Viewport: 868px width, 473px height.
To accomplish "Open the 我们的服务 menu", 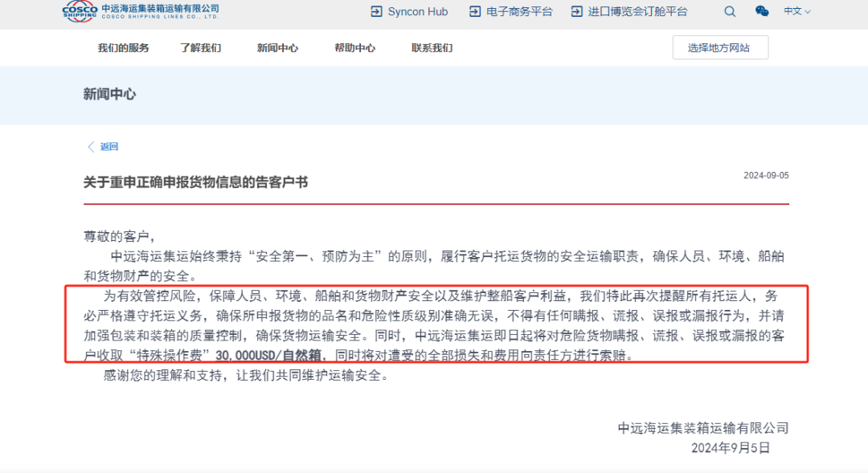I will [124, 48].
